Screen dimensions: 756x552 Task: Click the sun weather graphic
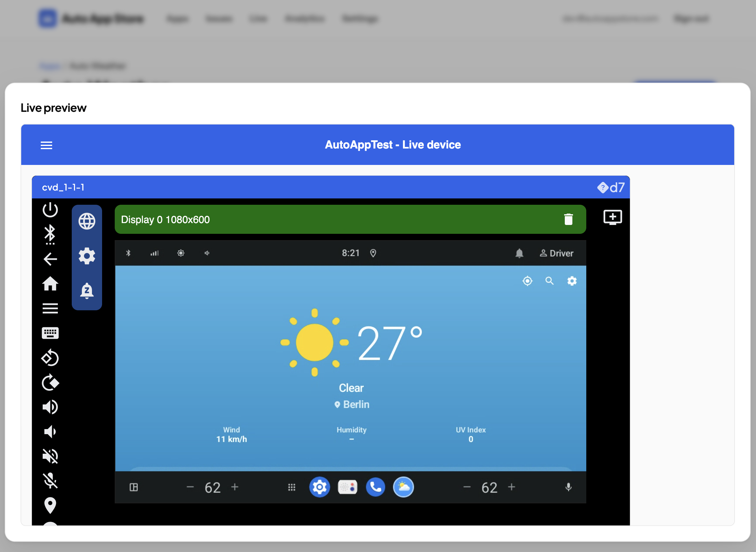click(x=314, y=343)
